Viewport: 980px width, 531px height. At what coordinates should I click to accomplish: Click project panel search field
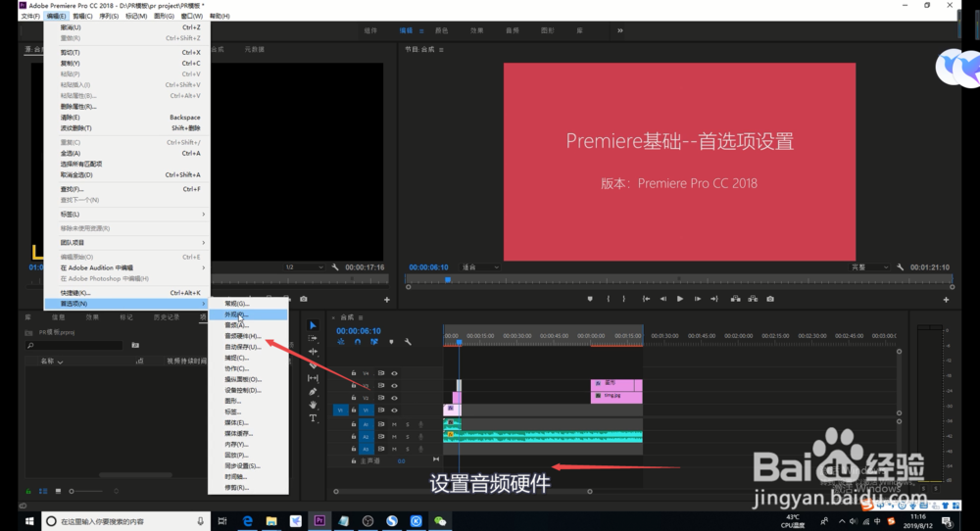(x=74, y=345)
